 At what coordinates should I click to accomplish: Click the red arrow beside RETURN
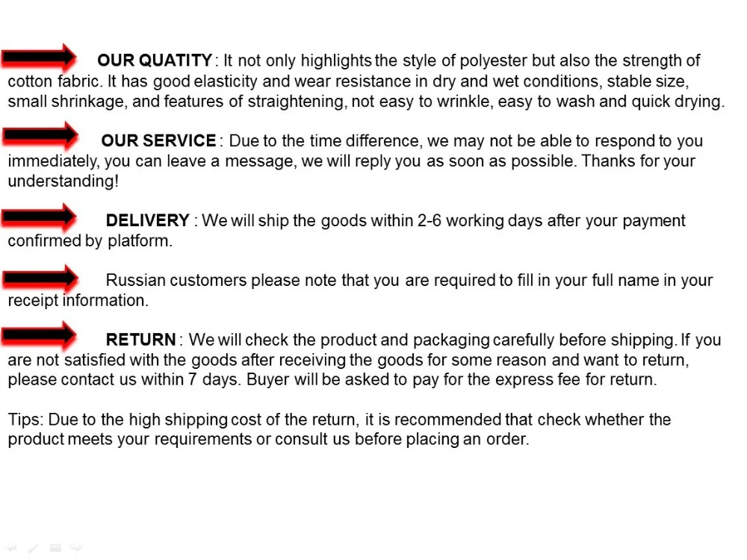[39, 335]
